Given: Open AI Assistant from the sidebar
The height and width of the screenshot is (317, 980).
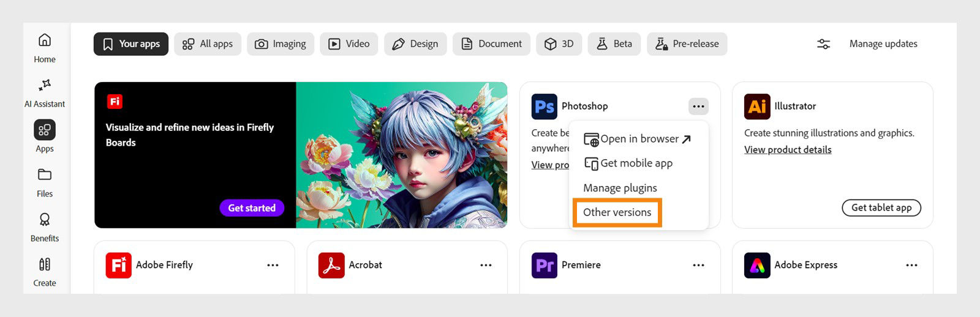Looking at the screenshot, I should point(45,93).
